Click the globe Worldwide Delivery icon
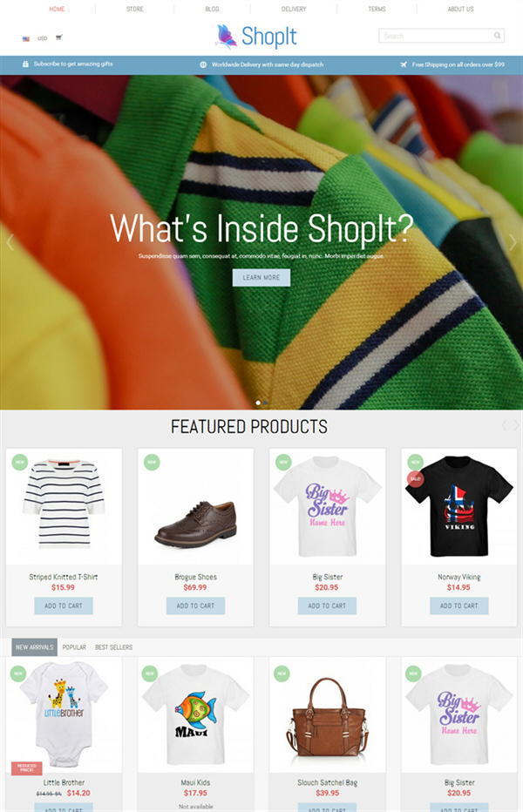This screenshot has width=523, height=812. pos(203,64)
